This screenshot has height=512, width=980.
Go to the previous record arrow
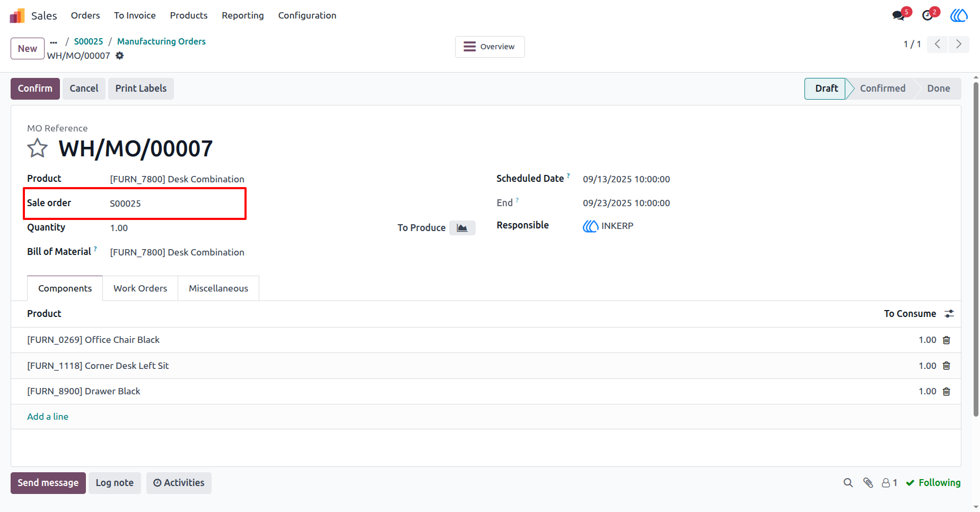[938, 44]
